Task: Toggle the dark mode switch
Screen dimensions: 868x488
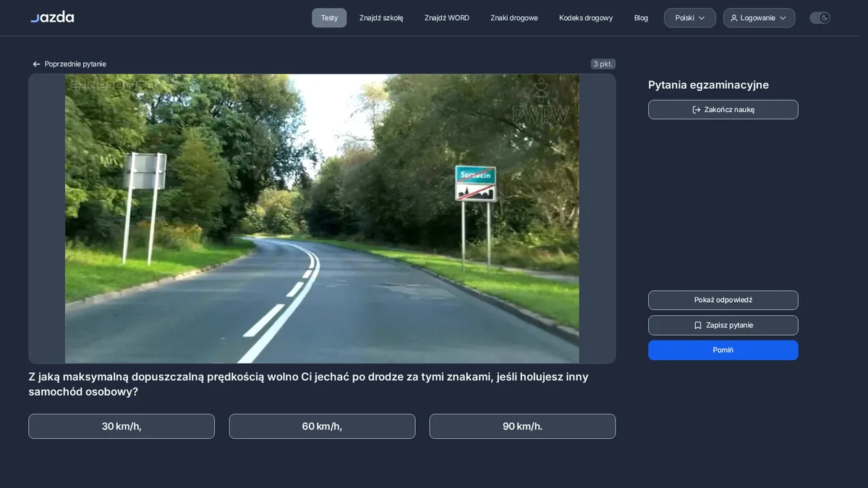Action: [820, 18]
